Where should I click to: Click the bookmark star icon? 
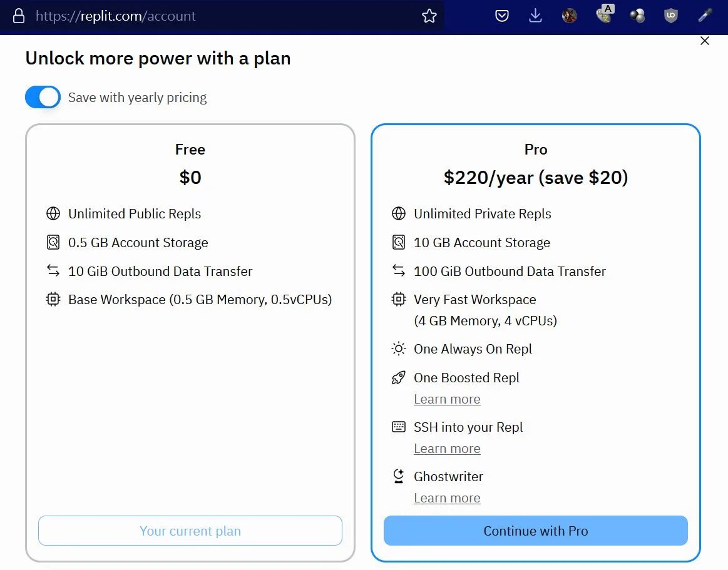429,16
